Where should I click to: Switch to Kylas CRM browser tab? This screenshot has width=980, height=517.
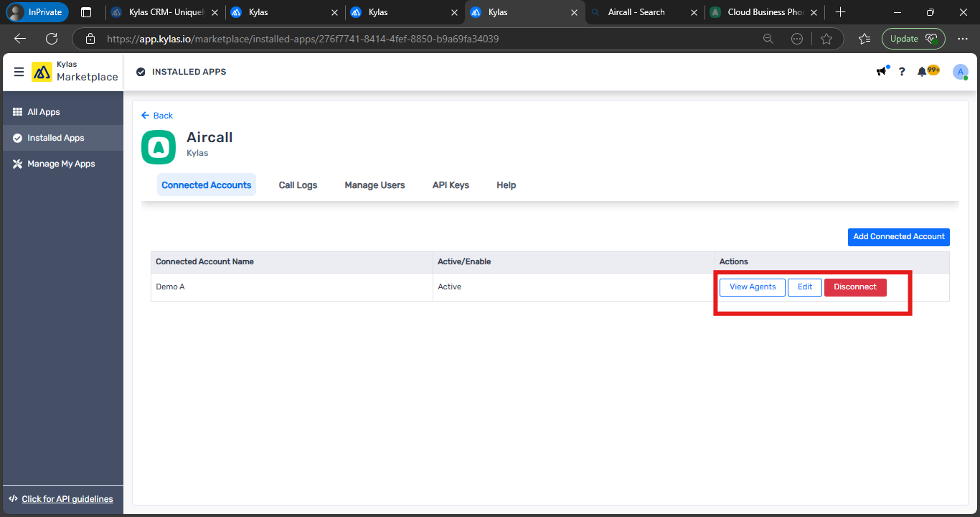click(164, 12)
